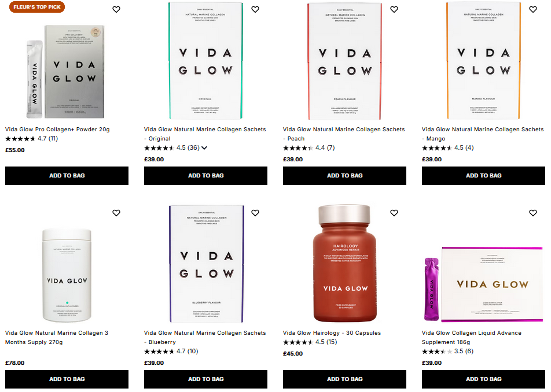Click the FLEUR'S TOP PICK badge
The height and width of the screenshot is (392, 551).
tap(36, 8)
